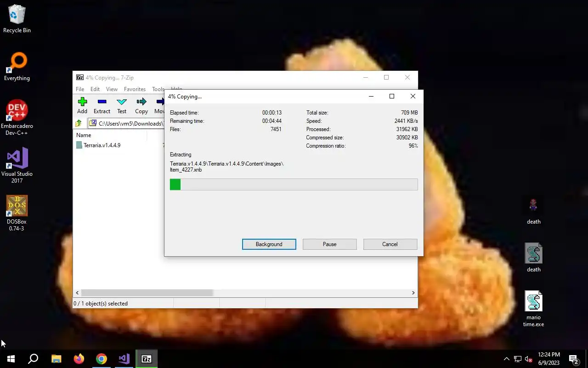Click the Background button in copying dialog

point(269,244)
